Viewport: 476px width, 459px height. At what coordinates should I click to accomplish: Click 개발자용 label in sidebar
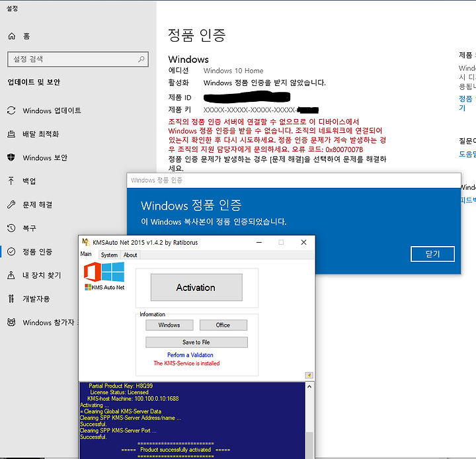click(x=36, y=298)
